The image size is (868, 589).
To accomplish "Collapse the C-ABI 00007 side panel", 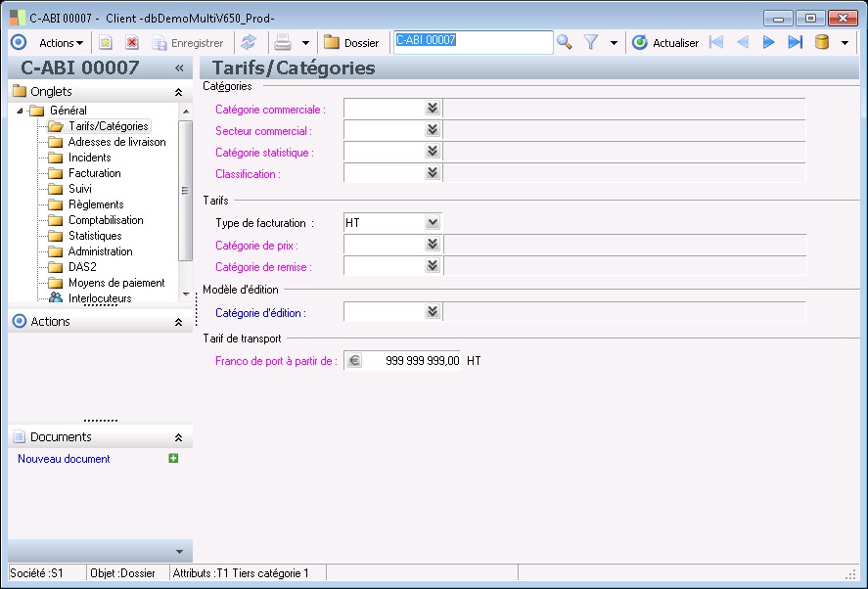I will pos(179,68).
